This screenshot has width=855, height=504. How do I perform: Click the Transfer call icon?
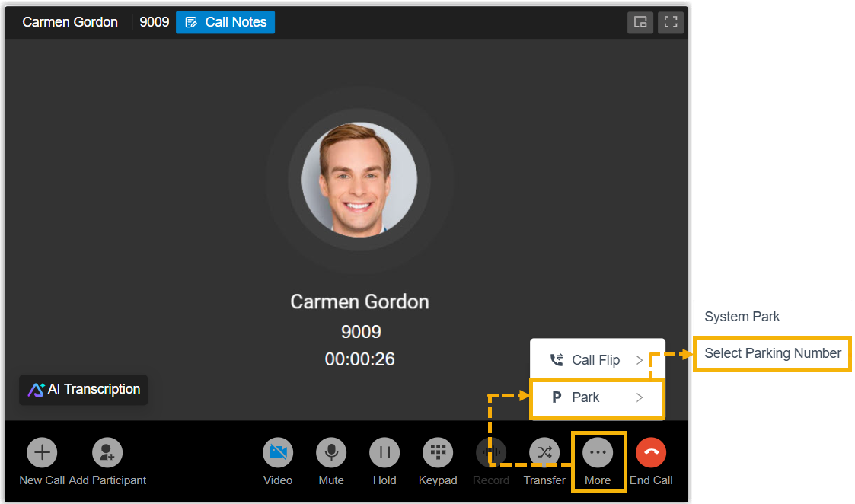544,452
